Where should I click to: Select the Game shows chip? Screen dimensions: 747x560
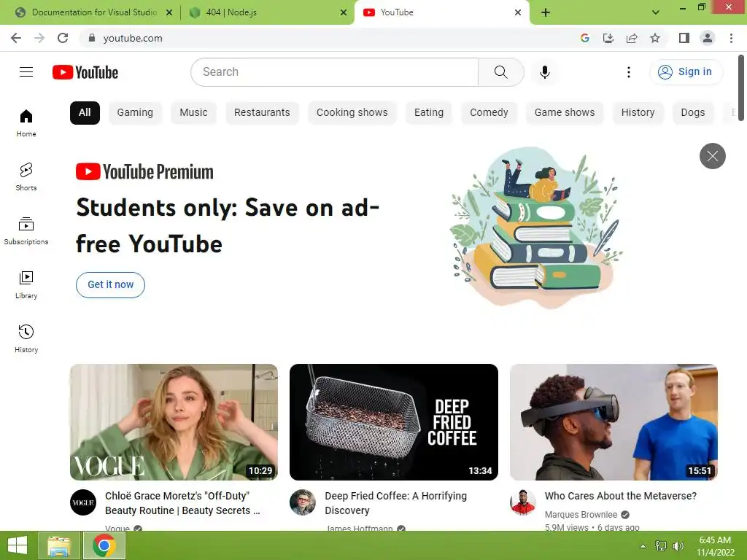(x=565, y=113)
